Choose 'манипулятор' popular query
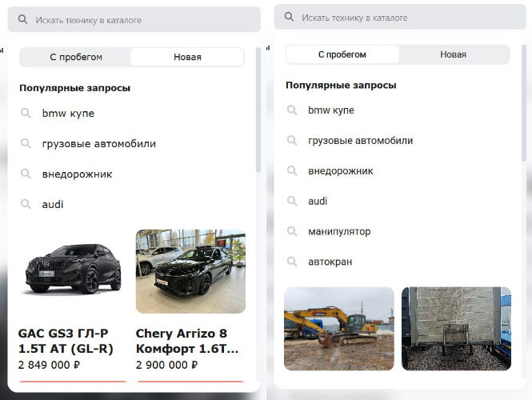 (339, 232)
